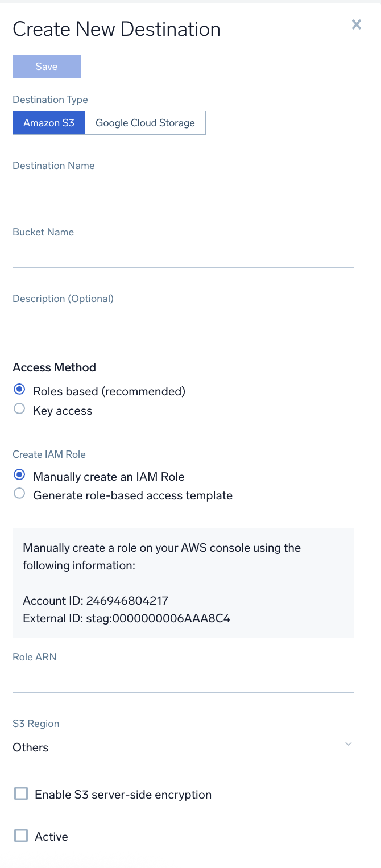The width and height of the screenshot is (381, 868).
Task: Switch to the Amazon S3 tab
Action: point(49,122)
